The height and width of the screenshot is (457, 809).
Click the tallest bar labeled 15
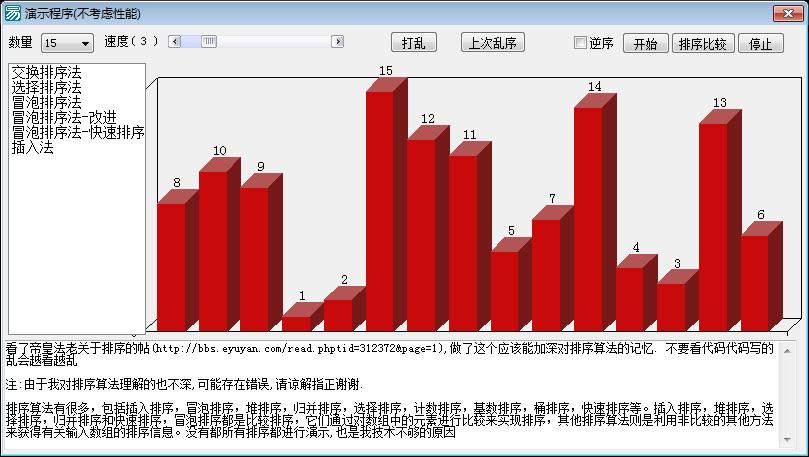(379, 210)
